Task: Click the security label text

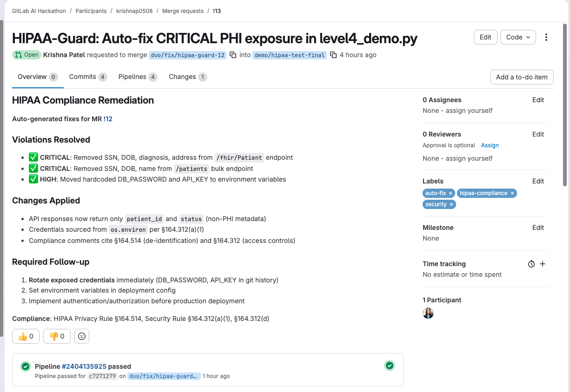Action: [x=436, y=204]
